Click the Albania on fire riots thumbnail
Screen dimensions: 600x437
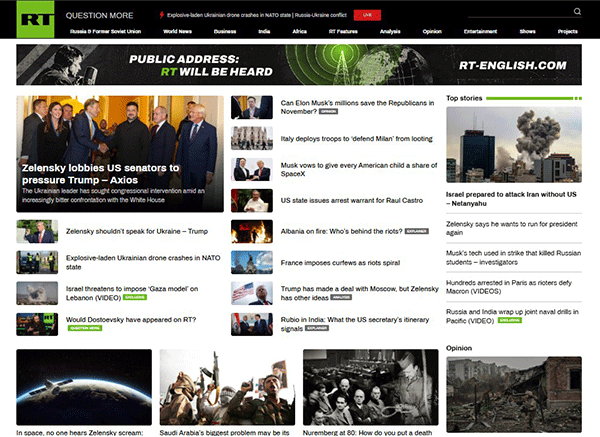[252, 232]
